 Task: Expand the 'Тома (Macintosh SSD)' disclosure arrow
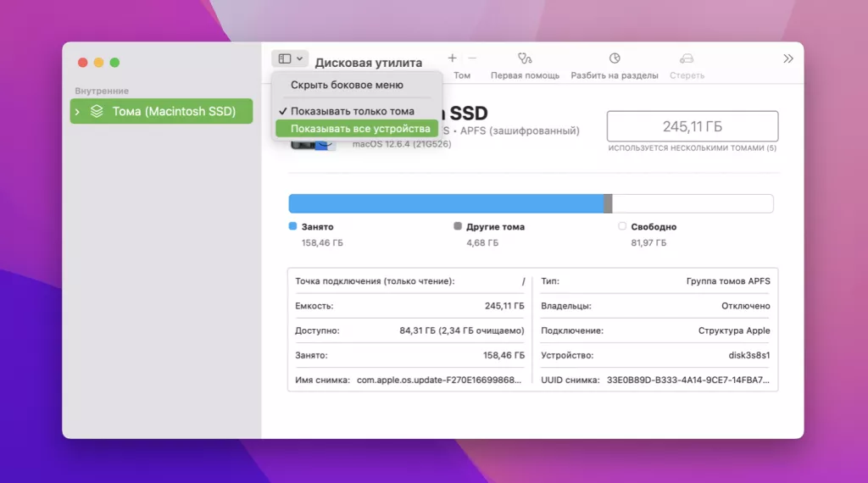[77, 112]
